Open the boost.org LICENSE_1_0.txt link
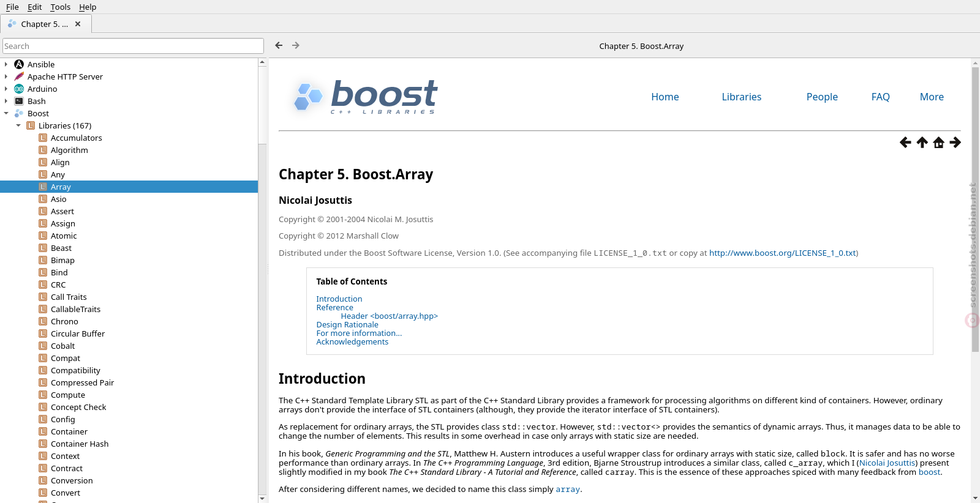Screen dimensions: 980x503 (782, 253)
